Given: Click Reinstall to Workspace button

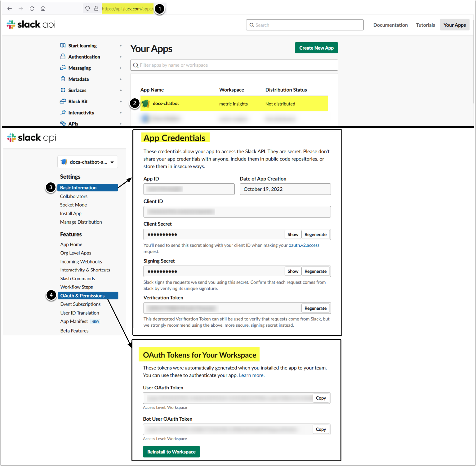Looking at the screenshot, I should point(171,452).
